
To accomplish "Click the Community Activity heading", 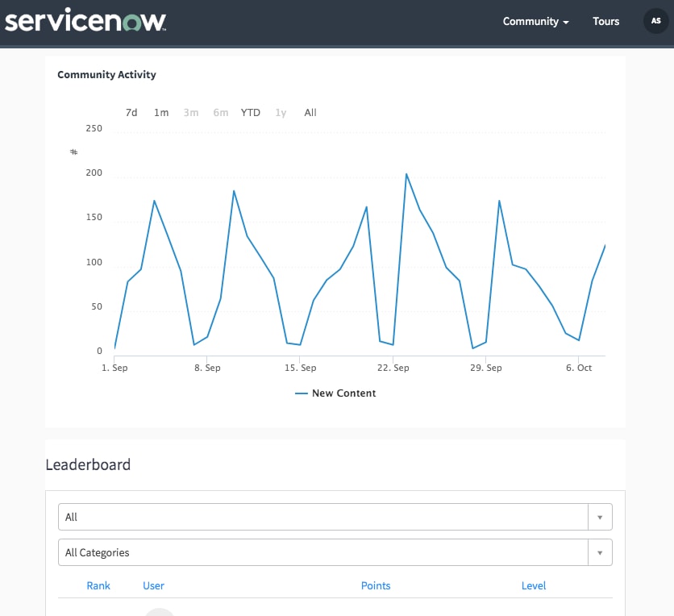I will [106, 75].
